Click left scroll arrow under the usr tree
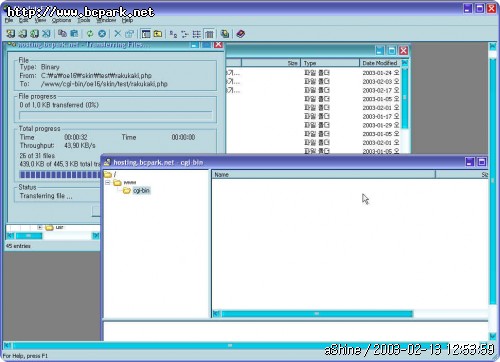Viewport: 500px width, 362px height. pyautogui.click(x=10, y=236)
